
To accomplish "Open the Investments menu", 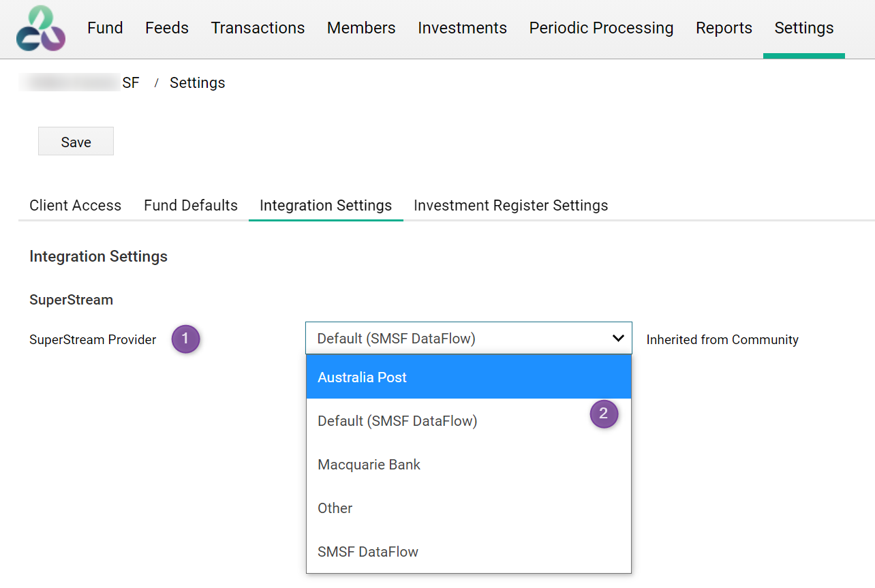I will pyautogui.click(x=462, y=28).
